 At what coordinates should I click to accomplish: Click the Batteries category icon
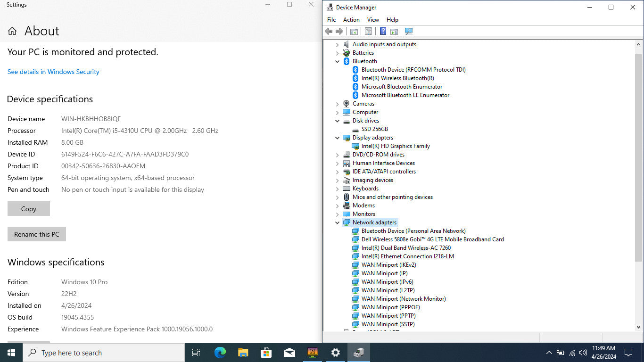click(x=347, y=53)
